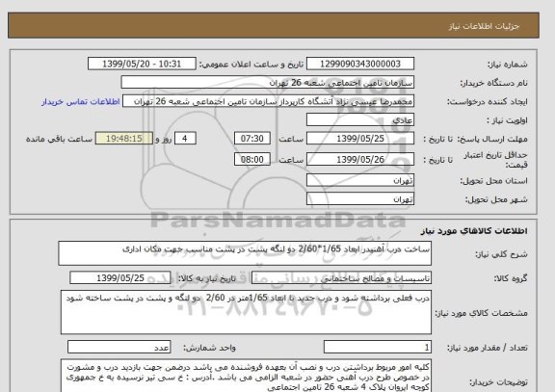Click the label شرح کلی نیاز

(501, 254)
